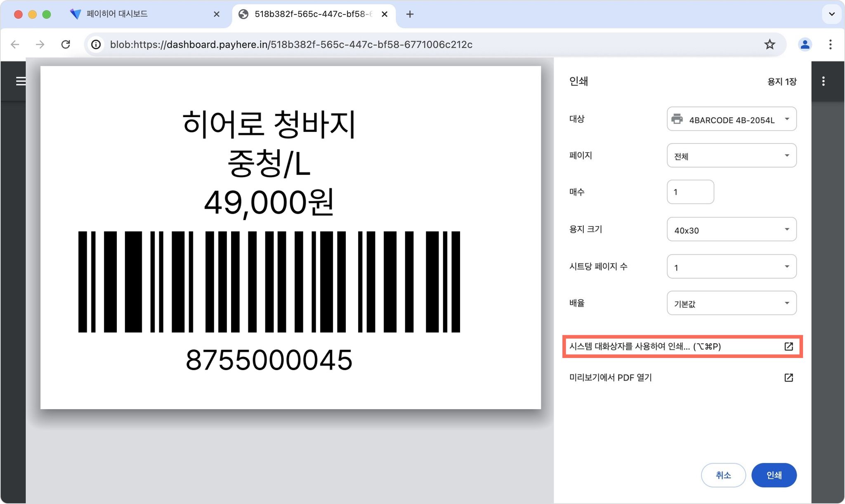
Task: Click 49,000원 price text in preview
Action: [x=269, y=203]
